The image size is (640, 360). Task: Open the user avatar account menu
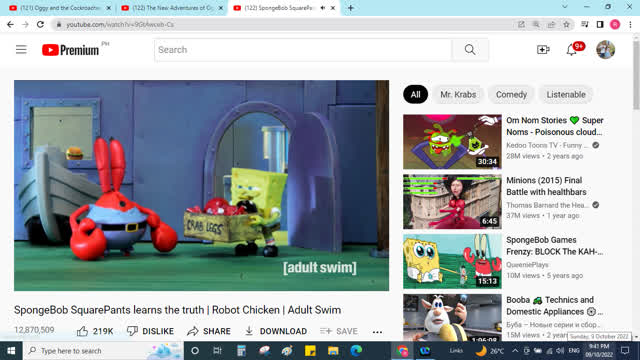[605, 50]
